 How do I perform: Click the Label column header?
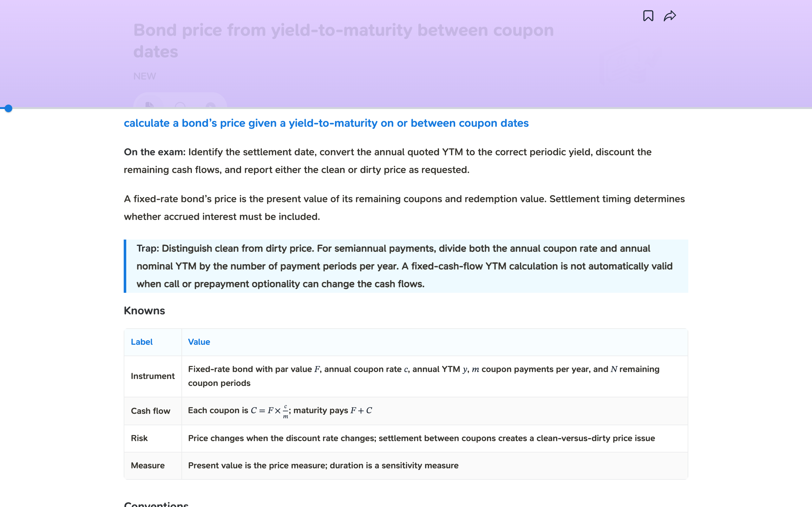[141, 342]
